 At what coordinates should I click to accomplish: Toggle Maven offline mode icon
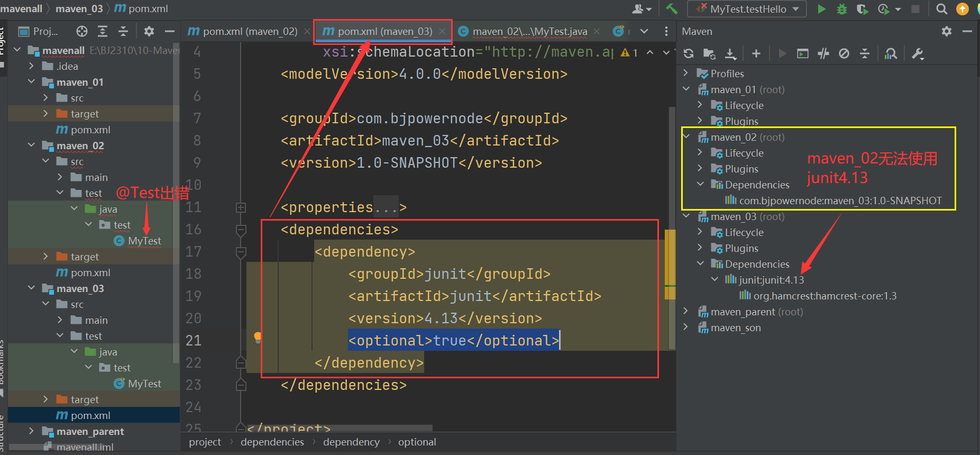823,53
